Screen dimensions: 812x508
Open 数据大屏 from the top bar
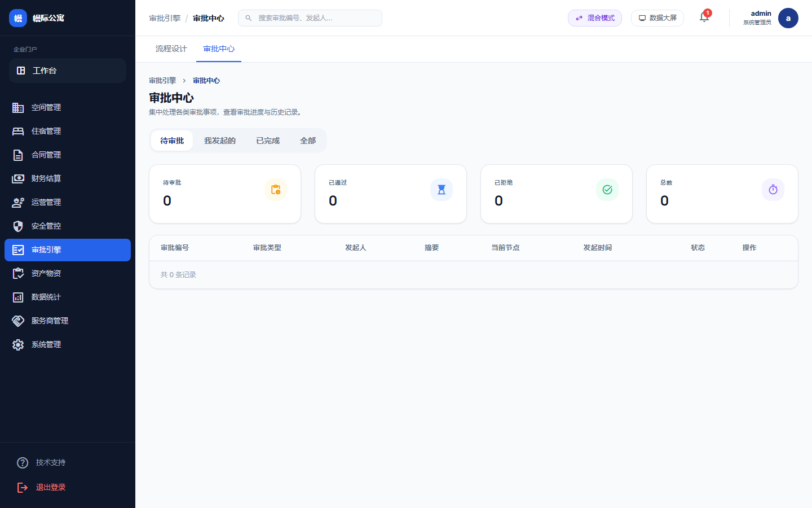click(657, 17)
